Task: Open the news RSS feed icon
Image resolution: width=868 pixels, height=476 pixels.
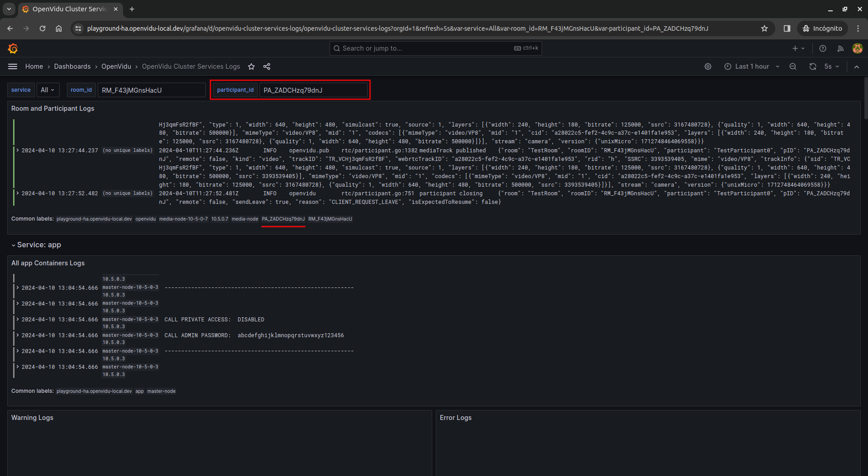Action: (x=840, y=48)
